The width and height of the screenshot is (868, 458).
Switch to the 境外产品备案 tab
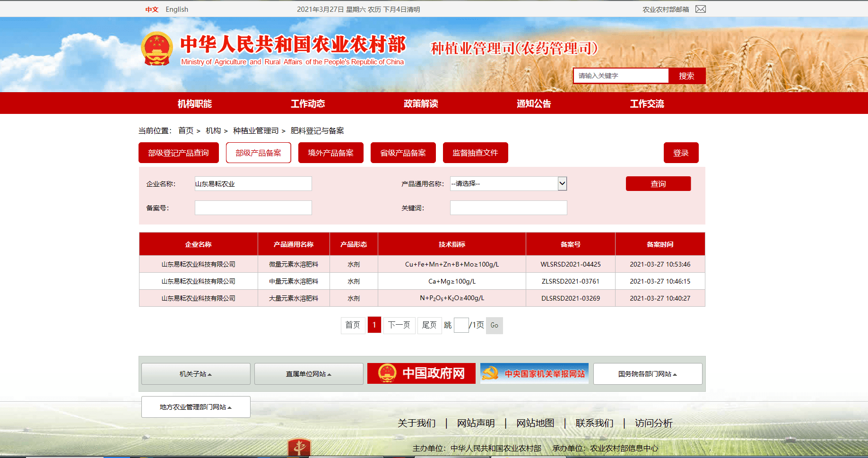point(330,153)
